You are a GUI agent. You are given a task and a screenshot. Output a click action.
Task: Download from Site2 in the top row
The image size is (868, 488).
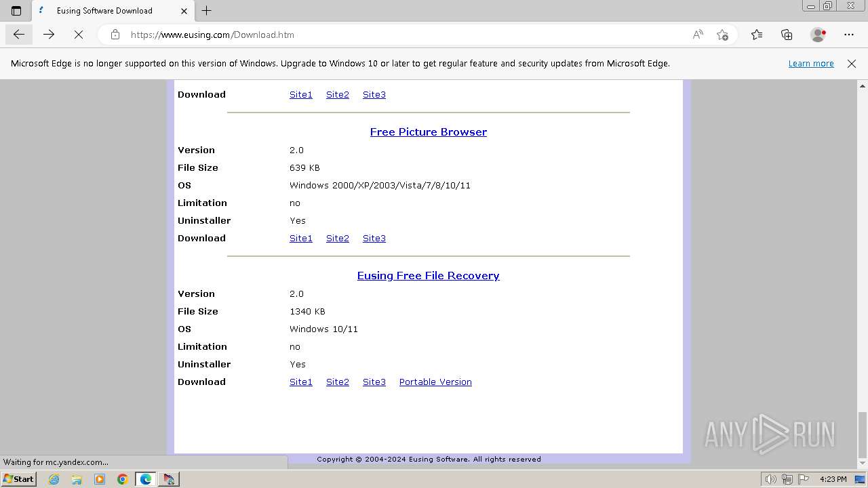point(338,95)
